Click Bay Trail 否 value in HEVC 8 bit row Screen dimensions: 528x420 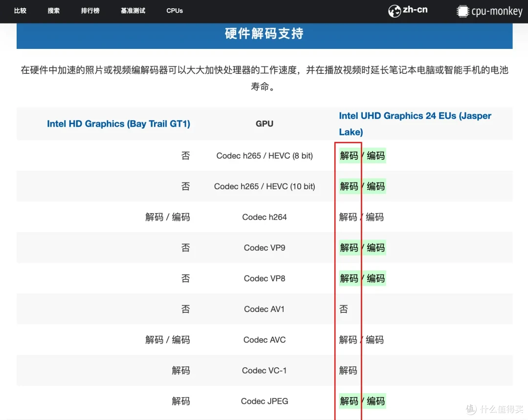point(186,155)
